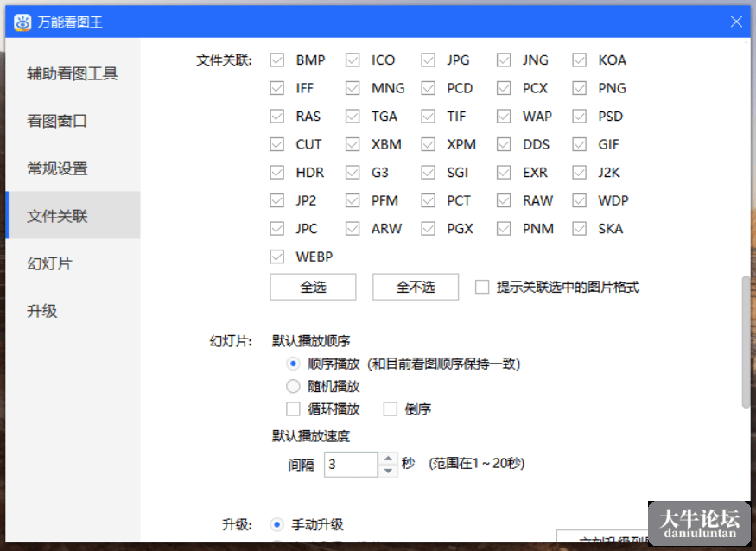Click the 间隔 seconds input field
The image size is (756, 551).
[x=351, y=465]
